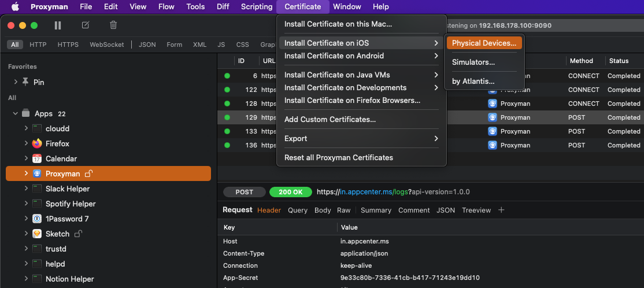Switch to the Treeview request tab
This screenshot has height=288, width=644.
click(x=476, y=210)
